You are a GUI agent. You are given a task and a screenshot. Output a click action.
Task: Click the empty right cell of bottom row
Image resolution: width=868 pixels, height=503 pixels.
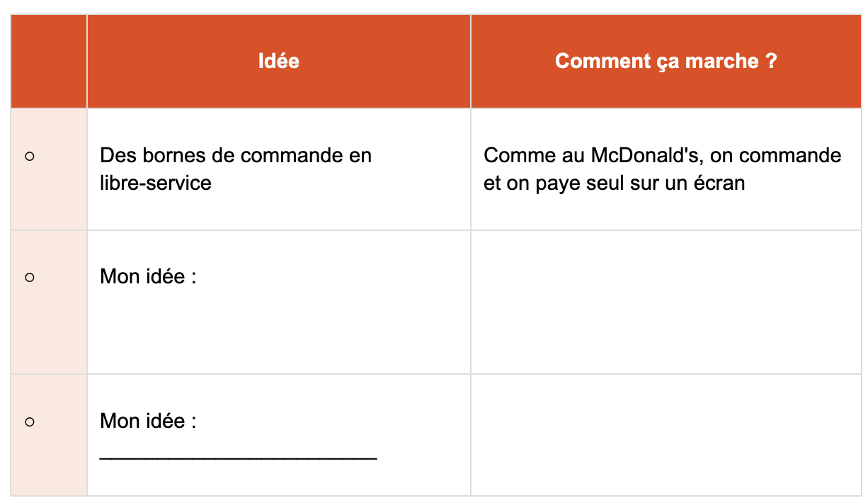point(666,434)
